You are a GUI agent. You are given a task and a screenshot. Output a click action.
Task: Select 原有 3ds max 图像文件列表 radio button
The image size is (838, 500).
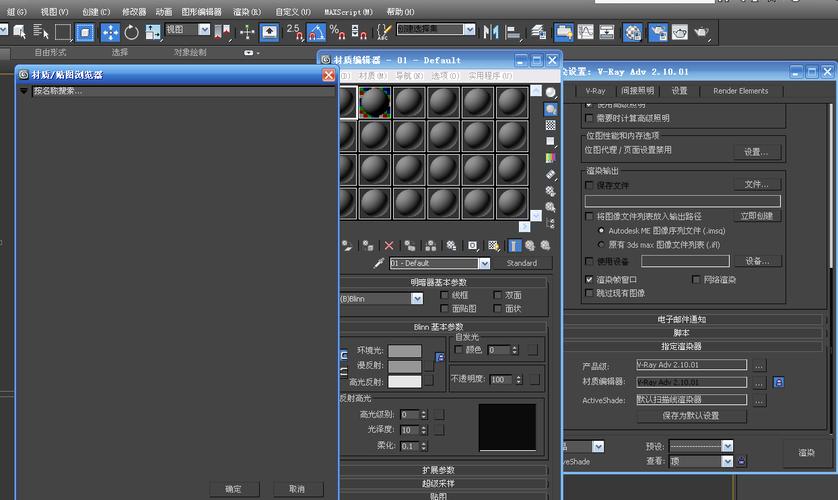click(x=601, y=245)
